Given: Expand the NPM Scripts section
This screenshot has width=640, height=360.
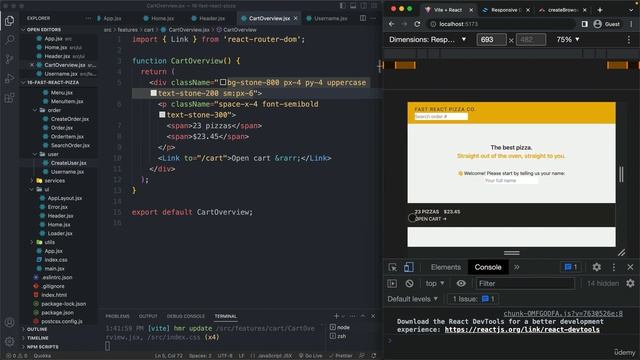Looking at the screenshot, I should point(42,347).
